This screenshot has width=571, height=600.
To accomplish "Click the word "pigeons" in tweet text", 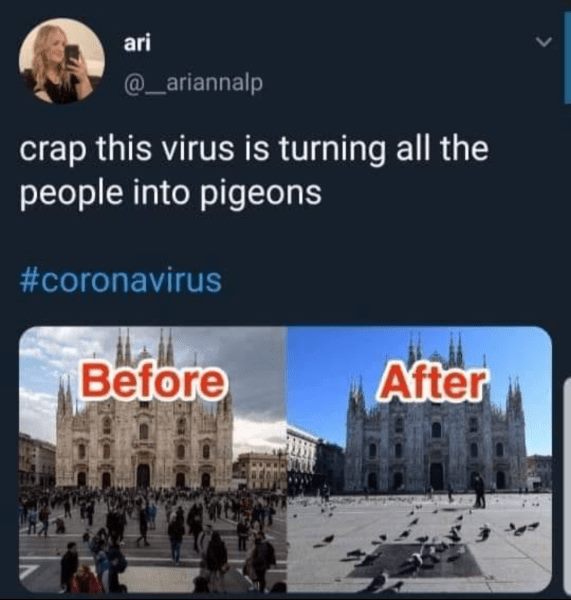I will pyautogui.click(x=261, y=192).
